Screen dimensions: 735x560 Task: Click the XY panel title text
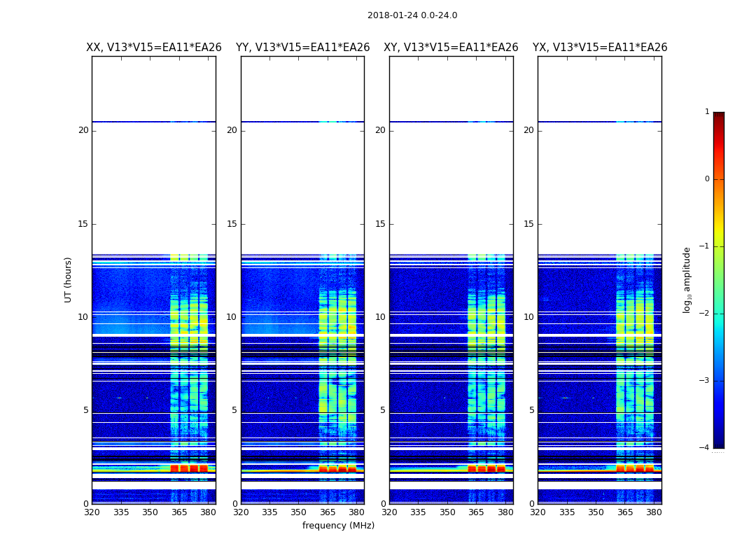pyautogui.click(x=451, y=48)
